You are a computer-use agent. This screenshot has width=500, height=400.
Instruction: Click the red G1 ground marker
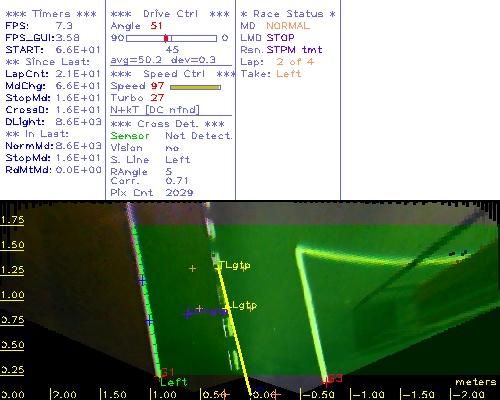pyautogui.click(x=166, y=373)
